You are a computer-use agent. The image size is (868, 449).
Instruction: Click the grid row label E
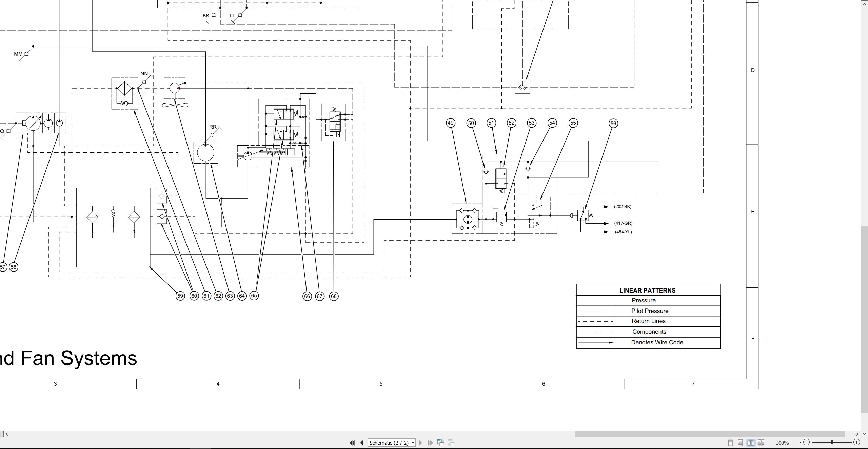pos(753,212)
